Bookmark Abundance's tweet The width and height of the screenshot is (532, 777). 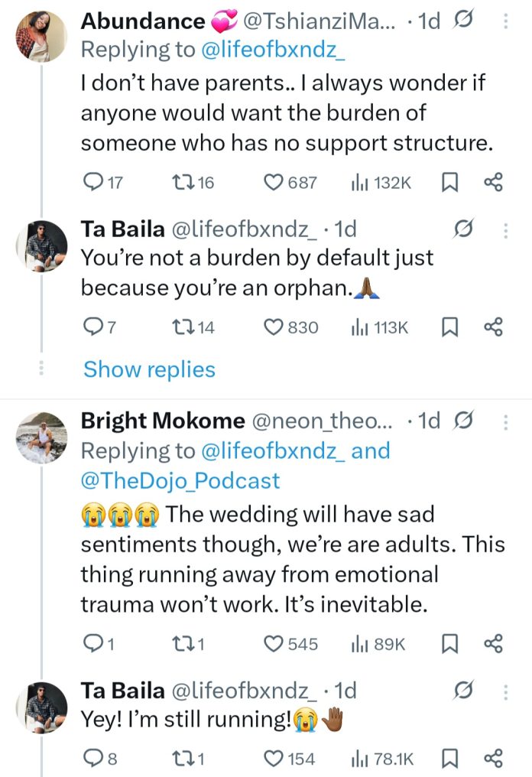pos(449,183)
